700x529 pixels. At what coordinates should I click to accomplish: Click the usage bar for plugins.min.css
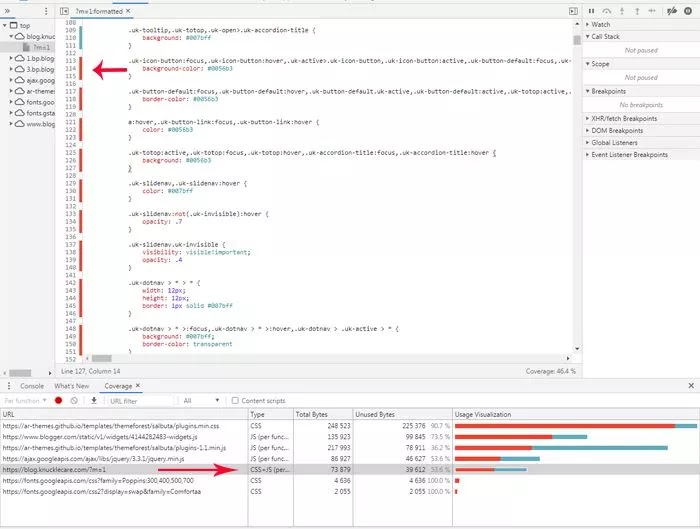click(576, 426)
